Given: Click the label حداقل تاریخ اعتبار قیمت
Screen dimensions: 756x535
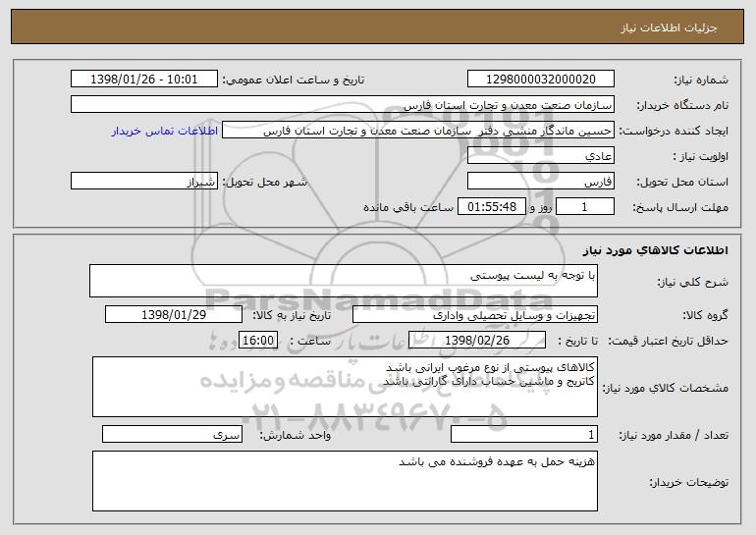Looking at the screenshot, I should (x=669, y=341).
